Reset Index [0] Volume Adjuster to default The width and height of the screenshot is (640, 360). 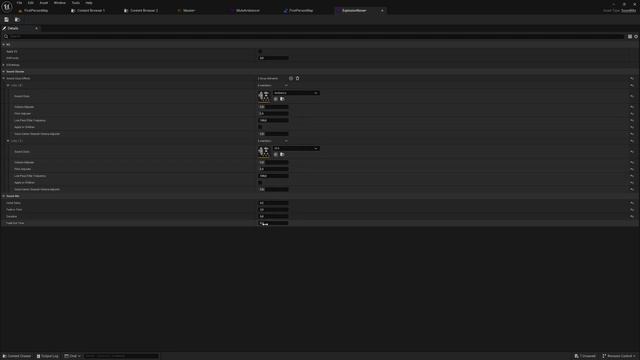(x=631, y=107)
